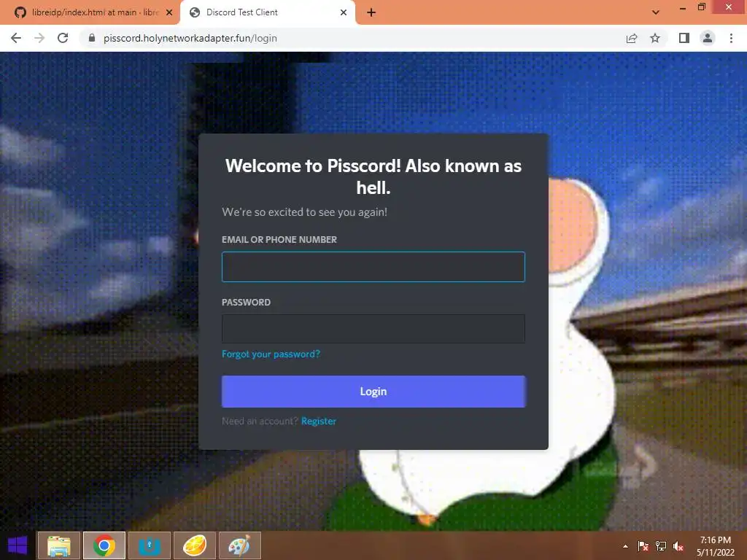Viewport: 747px width, 560px height.
Task: Click the browser forward arrow
Action: 39,38
